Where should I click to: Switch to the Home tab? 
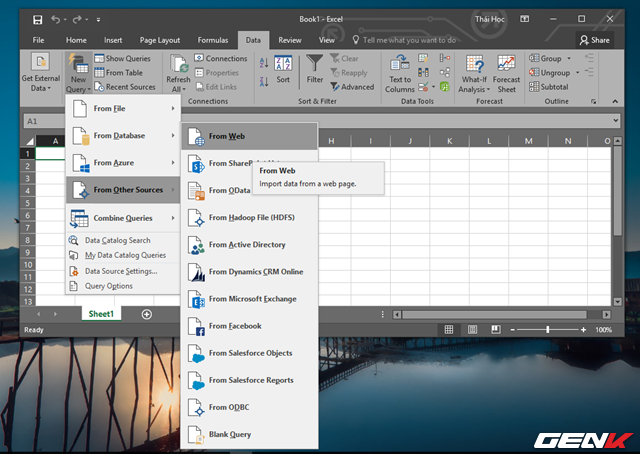pos(76,40)
